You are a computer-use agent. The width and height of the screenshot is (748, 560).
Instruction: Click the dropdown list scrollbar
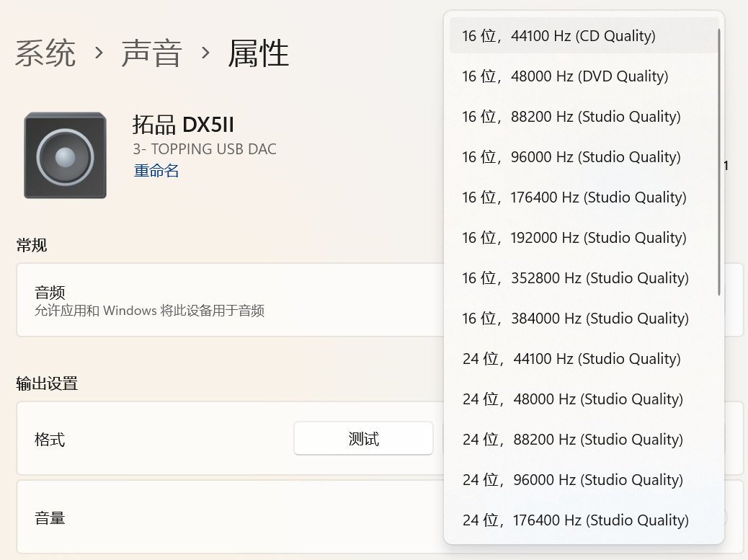pyautogui.click(x=719, y=162)
